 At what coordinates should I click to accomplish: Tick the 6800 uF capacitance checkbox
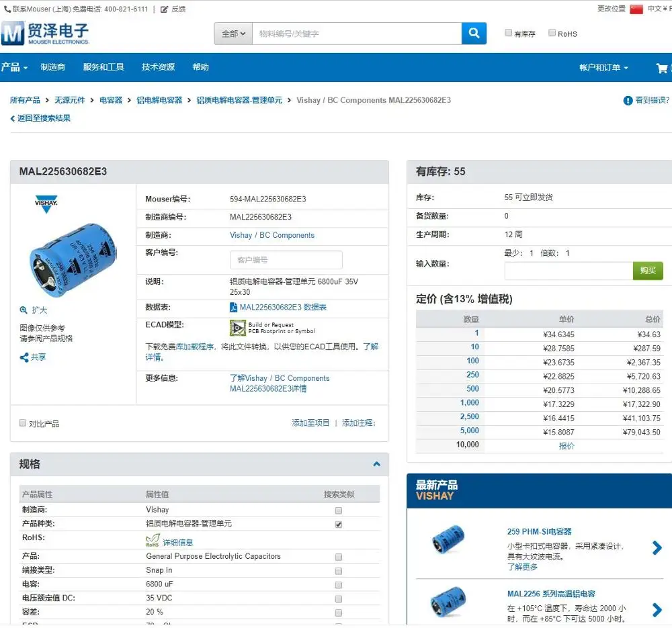[x=339, y=585]
